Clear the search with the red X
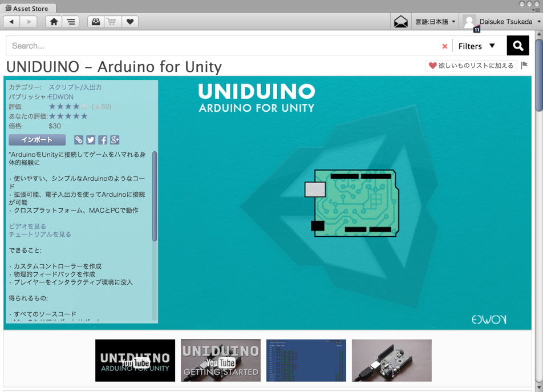 tap(445, 46)
